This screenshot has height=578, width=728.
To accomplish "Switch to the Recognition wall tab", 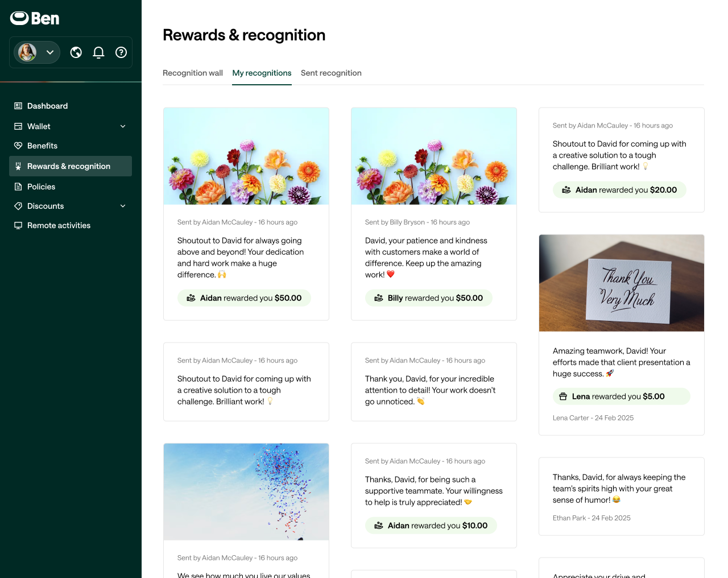I will pos(193,73).
